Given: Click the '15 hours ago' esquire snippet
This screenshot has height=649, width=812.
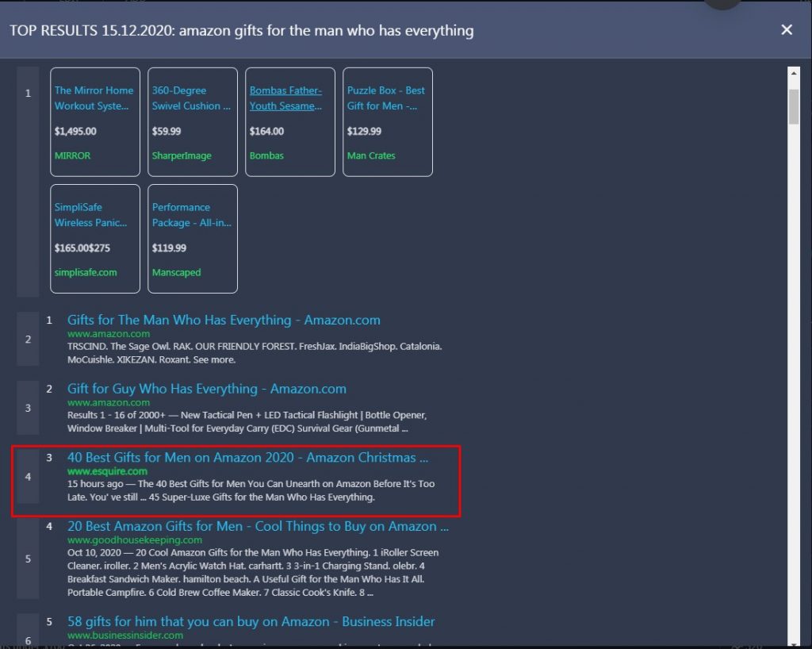Looking at the screenshot, I should [251, 490].
